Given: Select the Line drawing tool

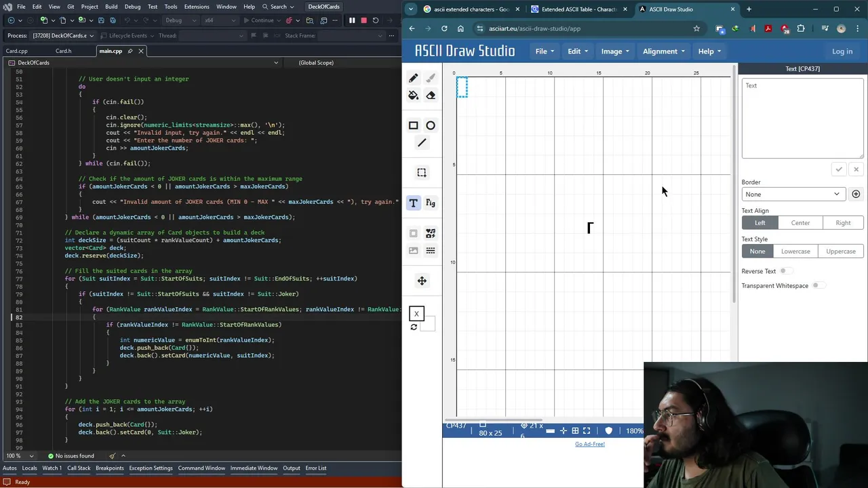Looking at the screenshot, I should point(422,142).
